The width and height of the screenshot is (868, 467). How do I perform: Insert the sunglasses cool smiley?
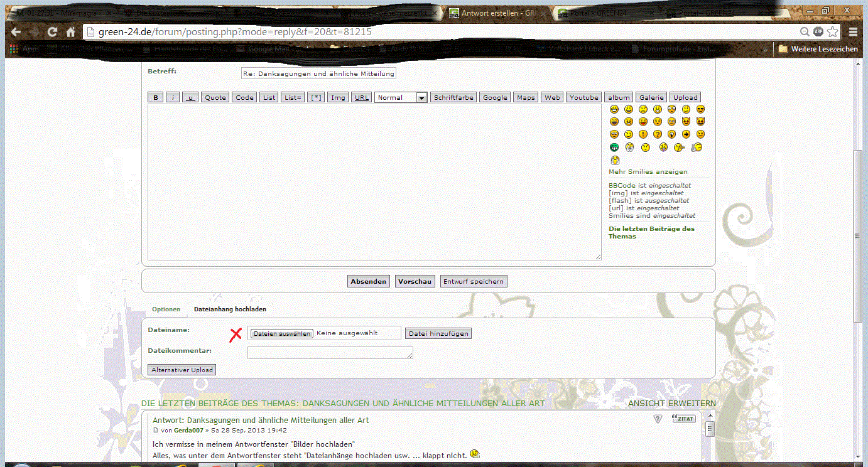click(700, 109)
